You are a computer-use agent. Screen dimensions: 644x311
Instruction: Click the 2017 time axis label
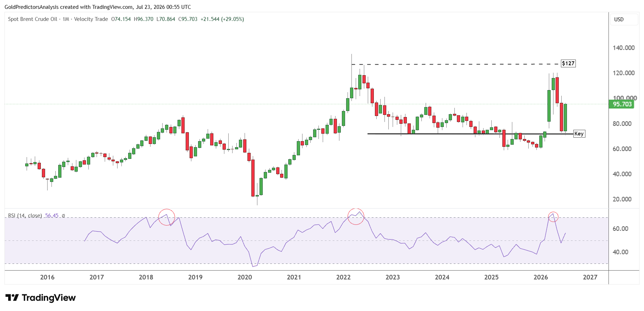pos(97,277)
